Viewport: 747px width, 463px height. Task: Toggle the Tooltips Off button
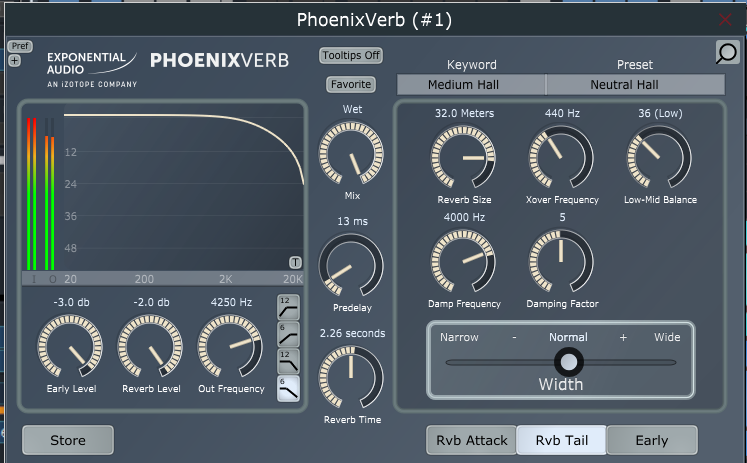pos(351,55)
